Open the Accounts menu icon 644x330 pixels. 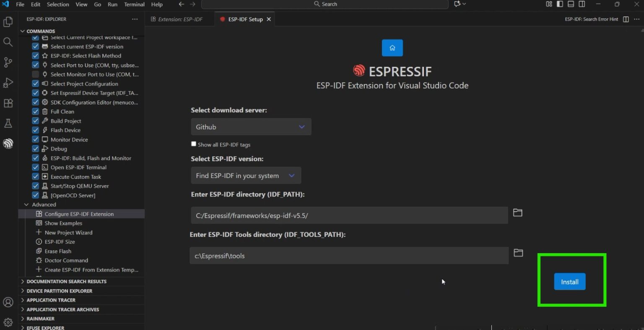pyautogui.click(x=8, y=302)
